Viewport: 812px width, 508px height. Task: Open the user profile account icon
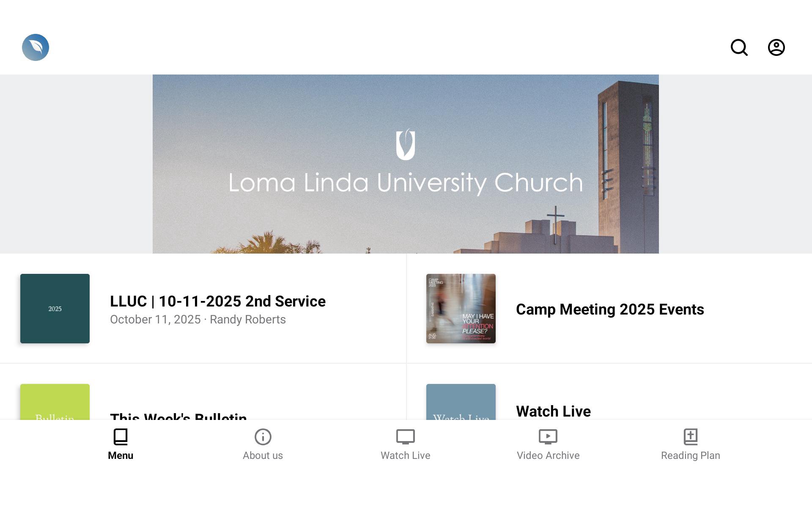pos(776,47)
